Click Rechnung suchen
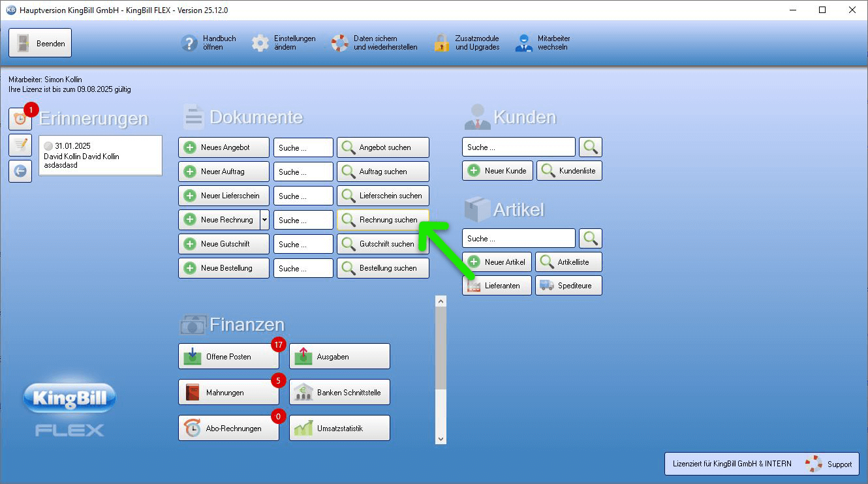868x484 pixels. [383, 220]
